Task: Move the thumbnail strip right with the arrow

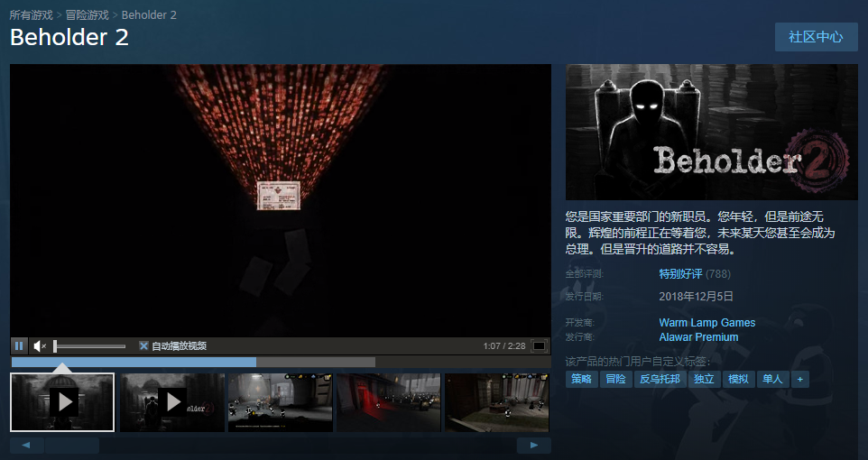Action: pyautogui.click(x=533, y=445)
